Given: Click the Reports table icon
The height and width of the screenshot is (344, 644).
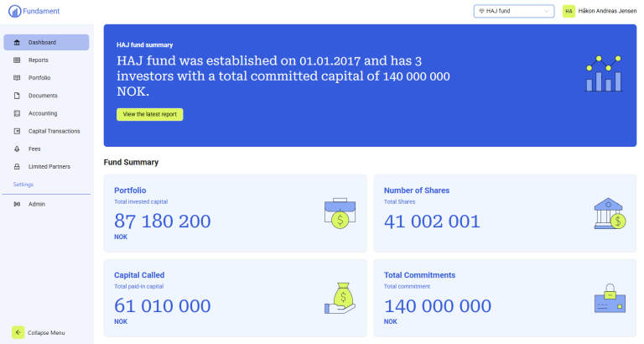Looking at the screenshot, I should (x=18, y=60).
